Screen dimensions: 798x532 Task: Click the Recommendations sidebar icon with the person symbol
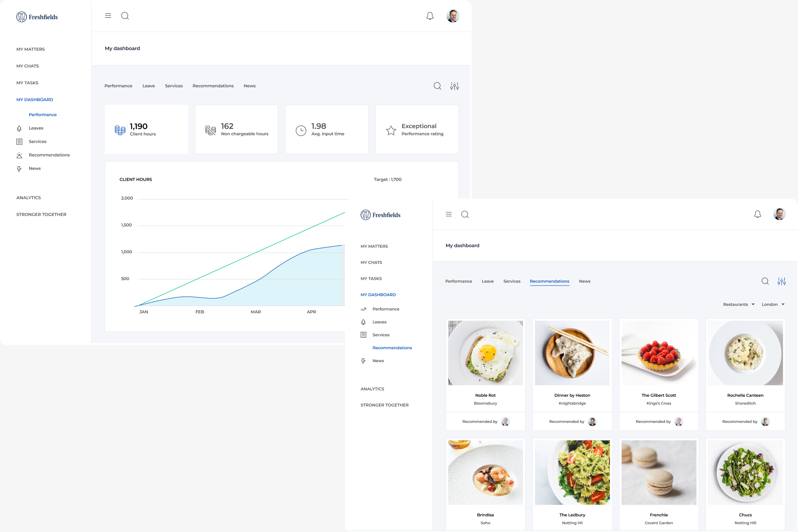(x=19, y=155)
